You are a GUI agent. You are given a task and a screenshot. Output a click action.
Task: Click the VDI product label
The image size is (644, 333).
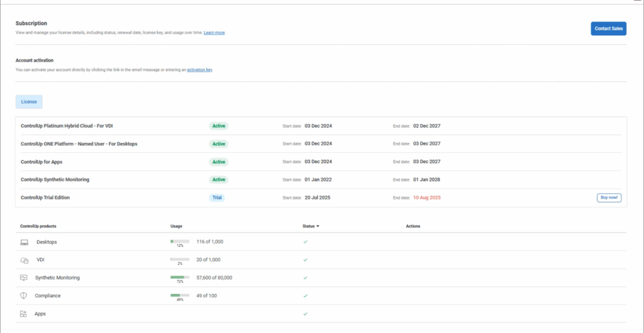tap(41, 260)
